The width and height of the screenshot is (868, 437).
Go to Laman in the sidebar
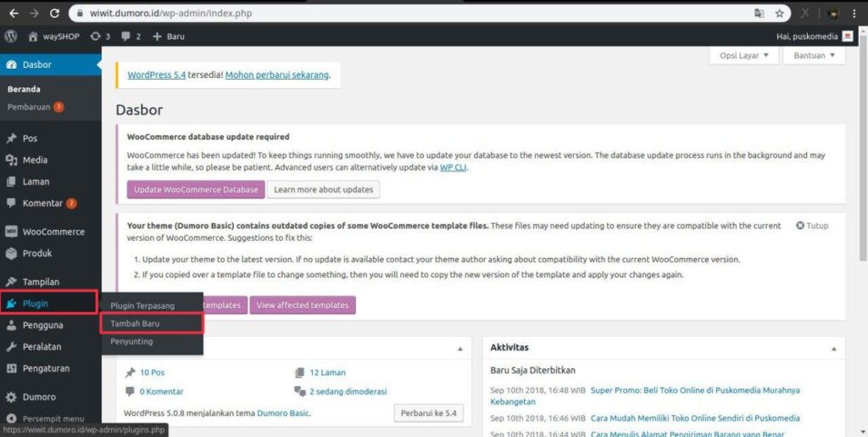36,182
